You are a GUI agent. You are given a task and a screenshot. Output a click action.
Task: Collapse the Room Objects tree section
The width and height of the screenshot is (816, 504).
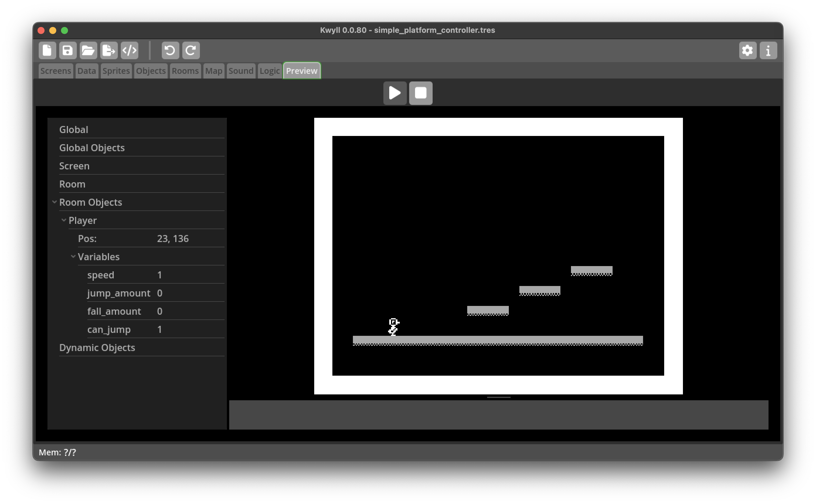(x=55, y=202)
